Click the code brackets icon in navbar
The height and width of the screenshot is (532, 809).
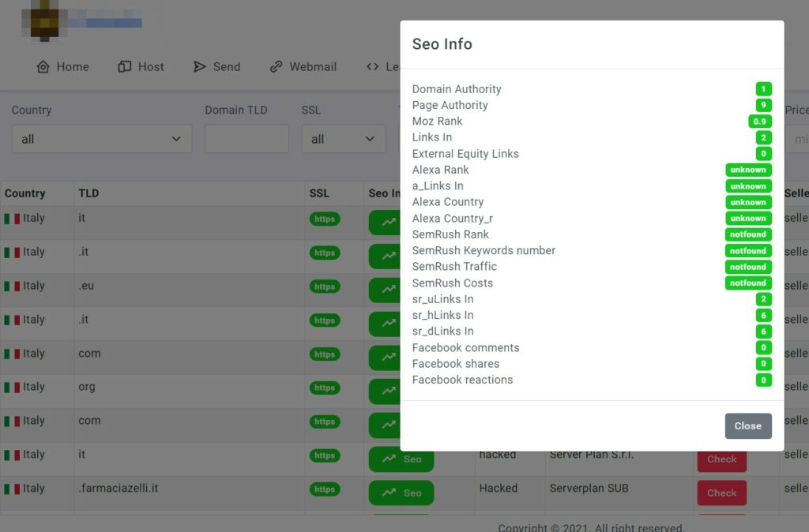pyautogui.click(x=373, y=67)
